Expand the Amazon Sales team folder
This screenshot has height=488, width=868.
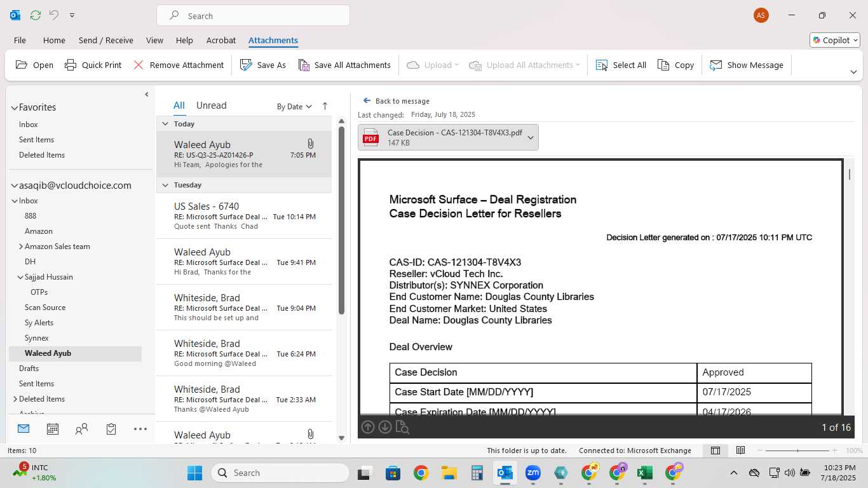20,247
